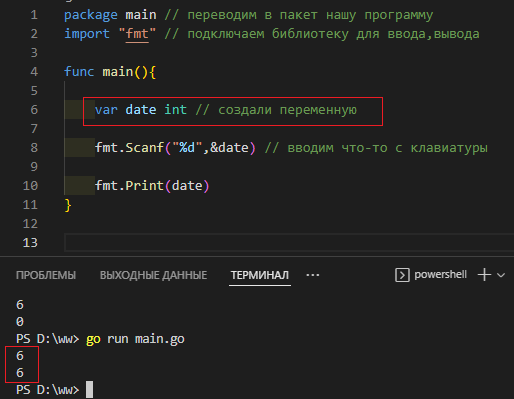
Task: Click the terminal prompt cursor
Action: 89,389
